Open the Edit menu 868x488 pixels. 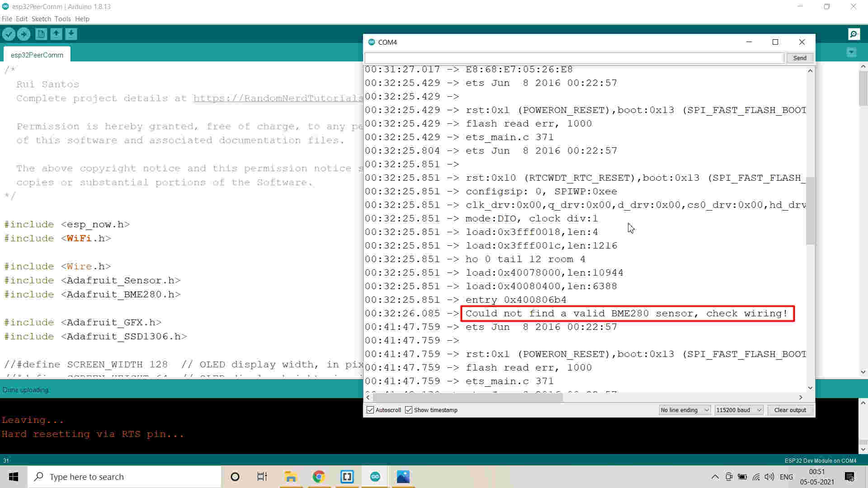tap(22, 19)
